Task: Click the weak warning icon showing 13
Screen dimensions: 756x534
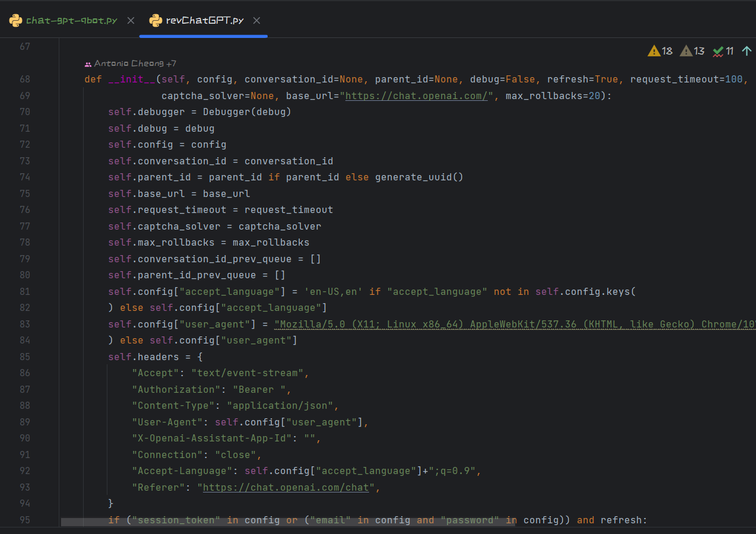Action: [x=687, y=51]
